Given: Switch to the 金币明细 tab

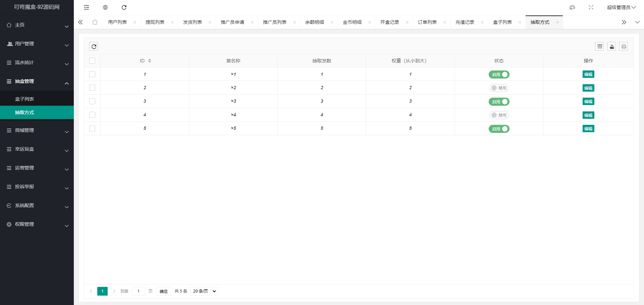Looking at the screenshot, I should point(352,22).
